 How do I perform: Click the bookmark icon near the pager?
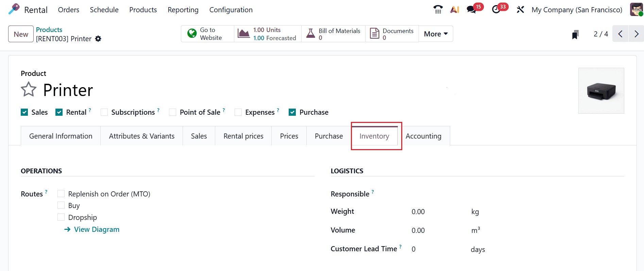[x=575, y=34]
